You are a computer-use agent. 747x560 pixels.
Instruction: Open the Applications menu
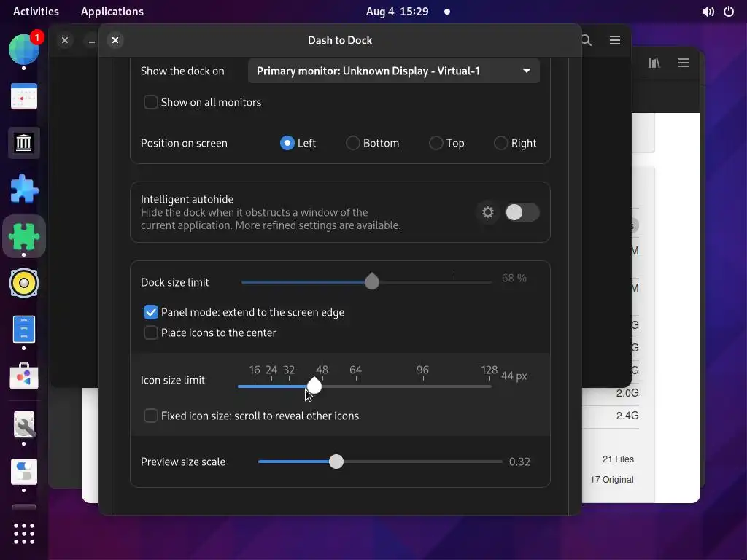[112, 12]
